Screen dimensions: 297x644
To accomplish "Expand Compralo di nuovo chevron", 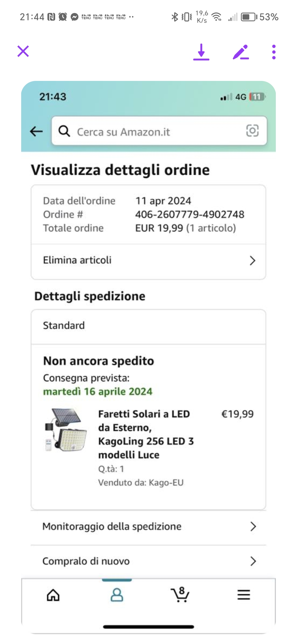I will point(253,561).
